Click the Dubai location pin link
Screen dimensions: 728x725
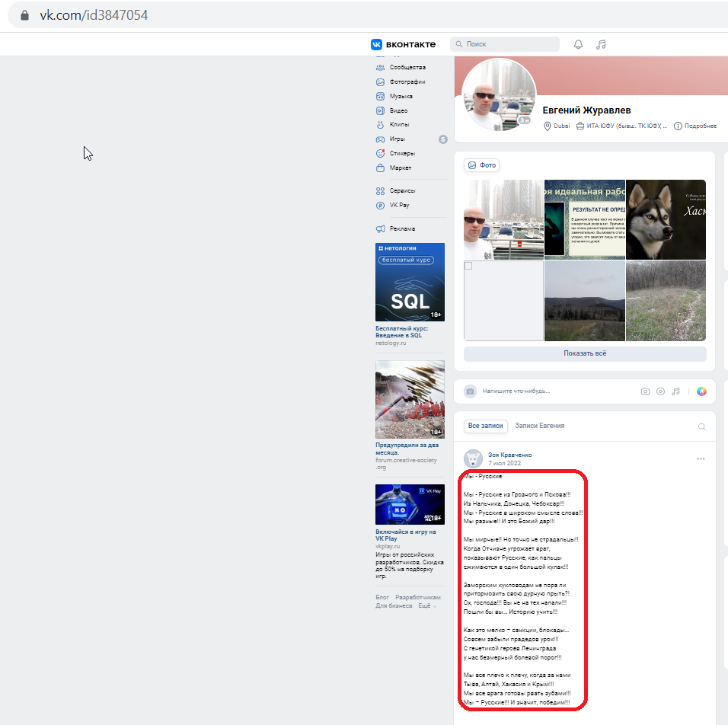557,126
